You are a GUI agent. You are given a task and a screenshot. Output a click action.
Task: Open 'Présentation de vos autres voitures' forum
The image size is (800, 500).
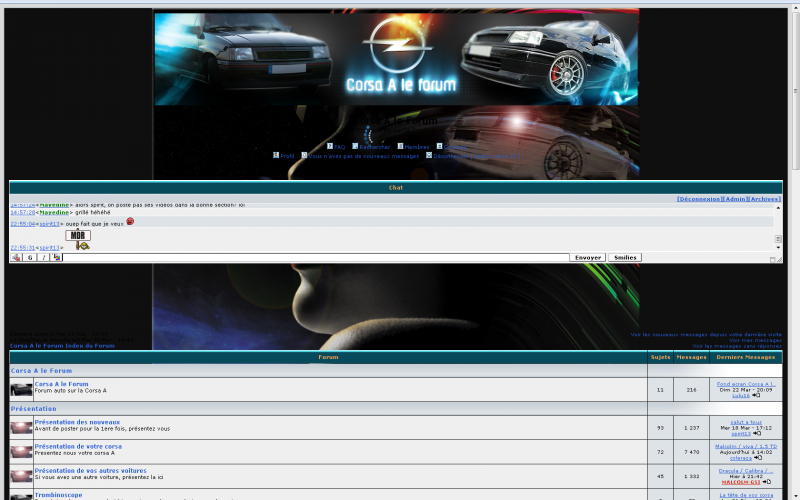click(x=90, y=470)
